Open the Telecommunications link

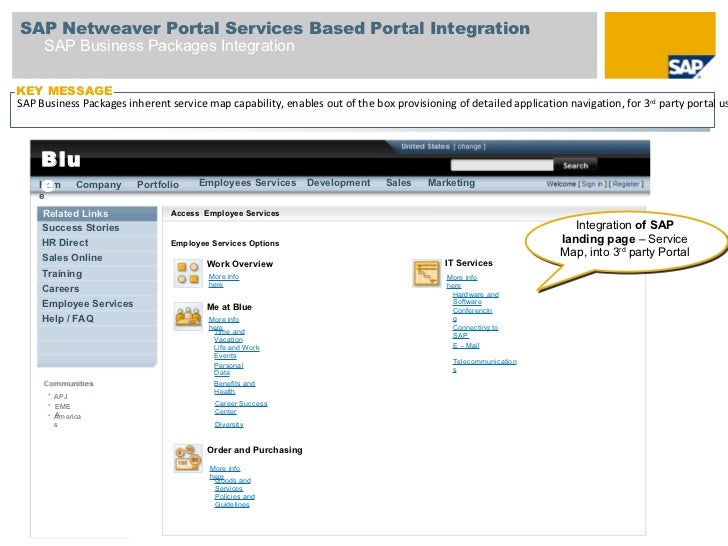[484, 365]
